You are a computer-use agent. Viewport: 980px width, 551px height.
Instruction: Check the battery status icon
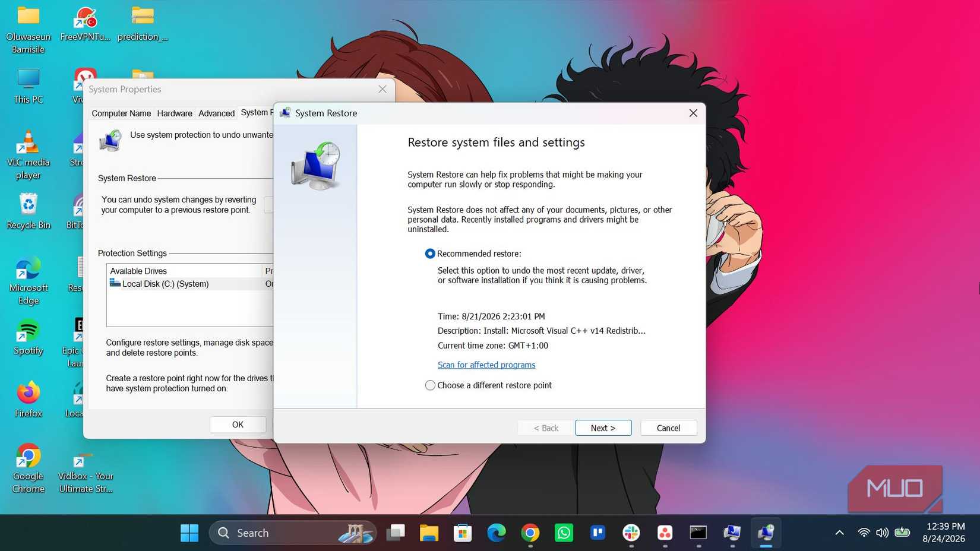[902, 532]
